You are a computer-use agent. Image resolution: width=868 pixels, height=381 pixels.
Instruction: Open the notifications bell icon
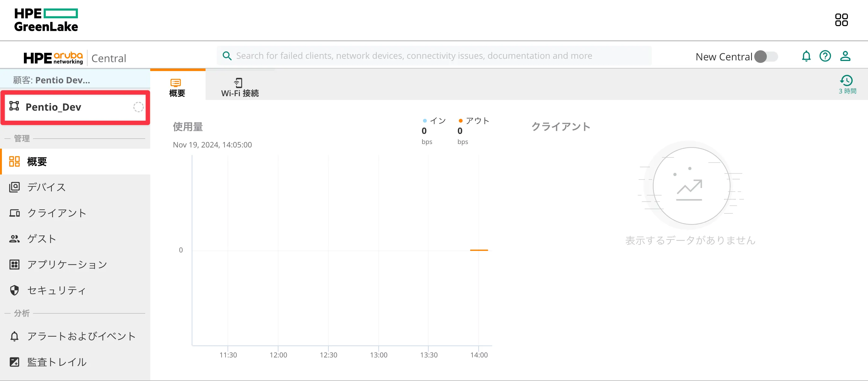point(806,56)
